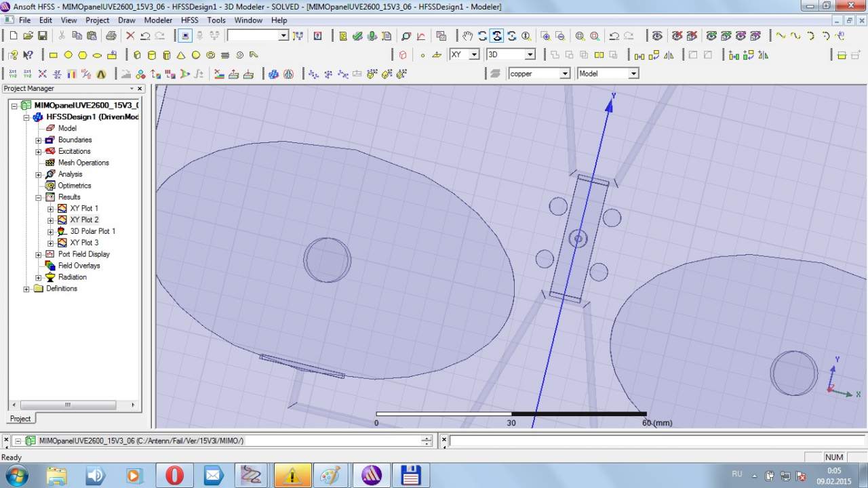Open the Modeler menu
Image resolution: width=868 pixels, height=488 pixels.
[158, 20]
